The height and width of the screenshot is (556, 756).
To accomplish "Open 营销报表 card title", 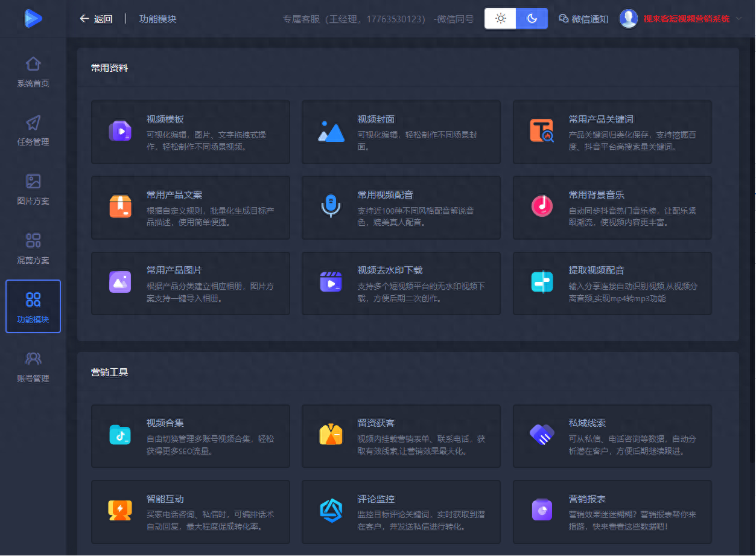I will [x=587, y=499].
